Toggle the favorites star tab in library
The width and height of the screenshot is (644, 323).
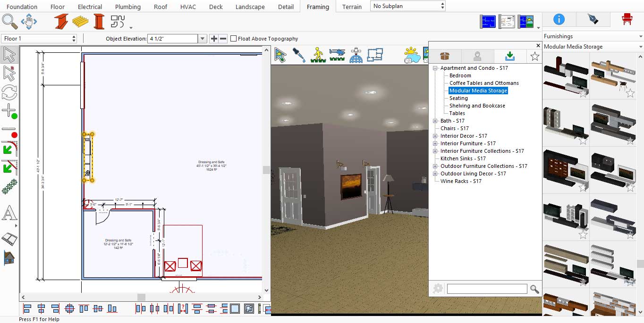534,57
